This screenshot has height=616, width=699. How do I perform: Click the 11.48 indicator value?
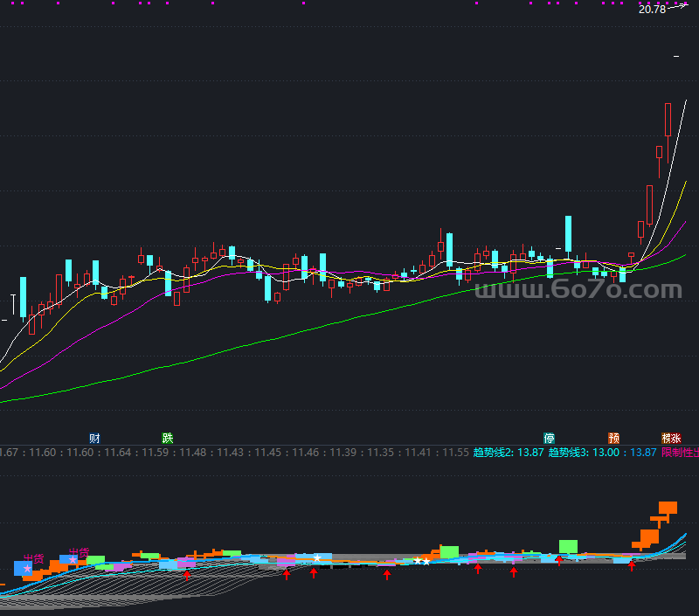tap(192, 453)
